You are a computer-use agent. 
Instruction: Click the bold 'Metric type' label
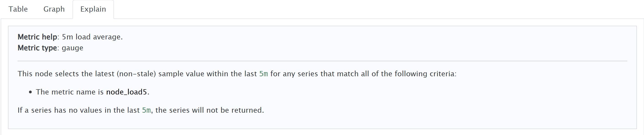37,48
